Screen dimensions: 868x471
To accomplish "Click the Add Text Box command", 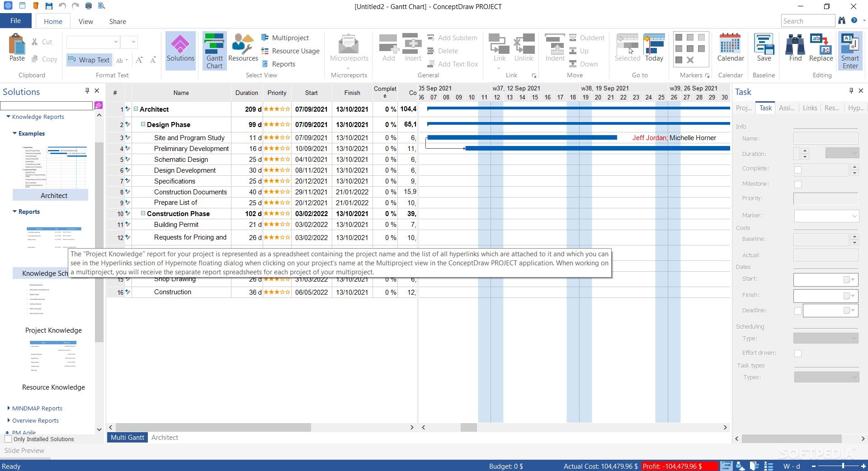I will (453, 64).
